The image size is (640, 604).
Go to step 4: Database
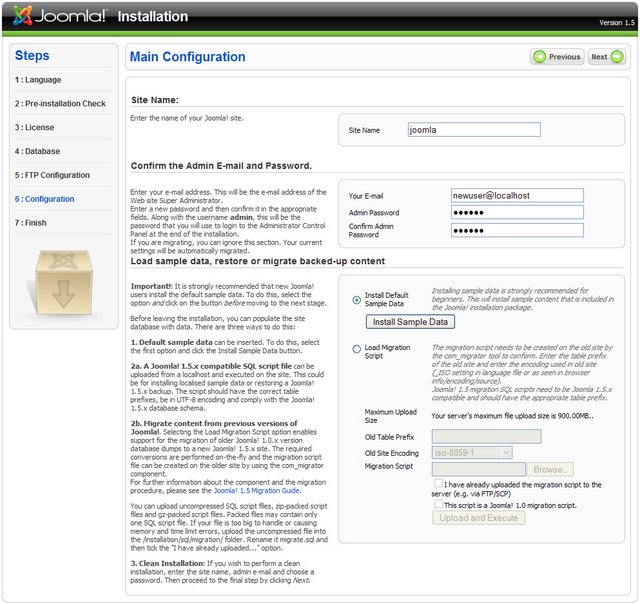tap(37, 151)
